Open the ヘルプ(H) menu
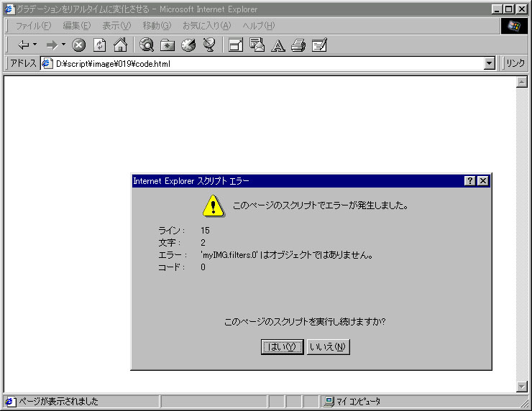This screenshot has width=532, height=411. [x=259, y=26]
